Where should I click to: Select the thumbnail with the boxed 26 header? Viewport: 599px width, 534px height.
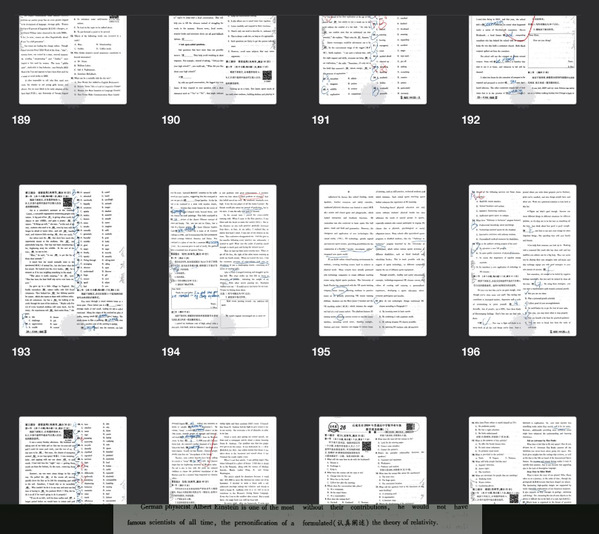tap(373, 460)
